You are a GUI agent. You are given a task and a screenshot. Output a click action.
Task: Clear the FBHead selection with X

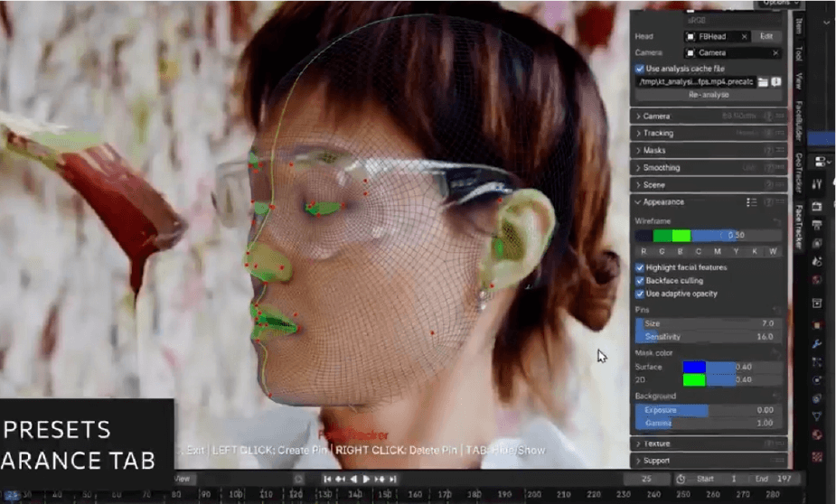pyautogui.click(x=744, y=36)
